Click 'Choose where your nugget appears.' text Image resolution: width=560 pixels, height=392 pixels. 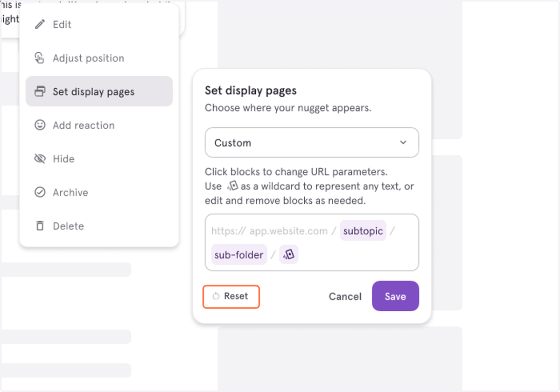[288, 108]
